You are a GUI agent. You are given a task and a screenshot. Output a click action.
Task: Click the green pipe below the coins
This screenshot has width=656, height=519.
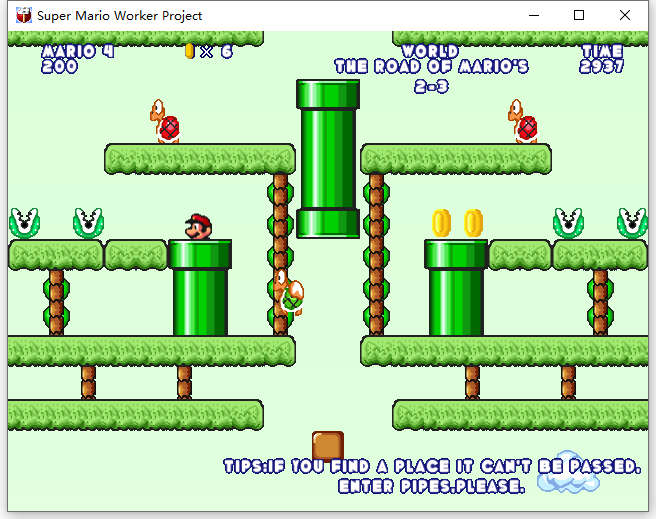pyautogui.click(x=456, y=288)
